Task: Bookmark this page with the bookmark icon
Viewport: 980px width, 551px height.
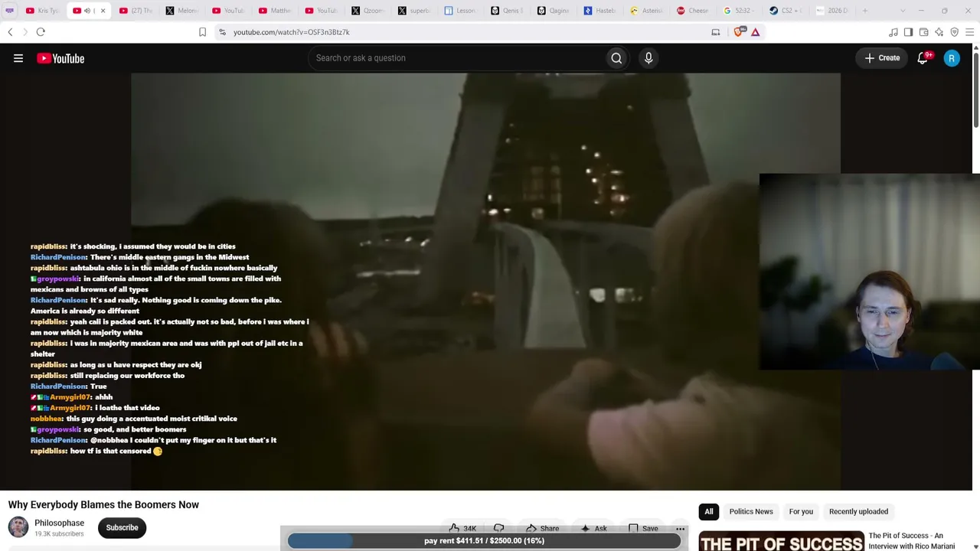Action: tap(202, 32)
